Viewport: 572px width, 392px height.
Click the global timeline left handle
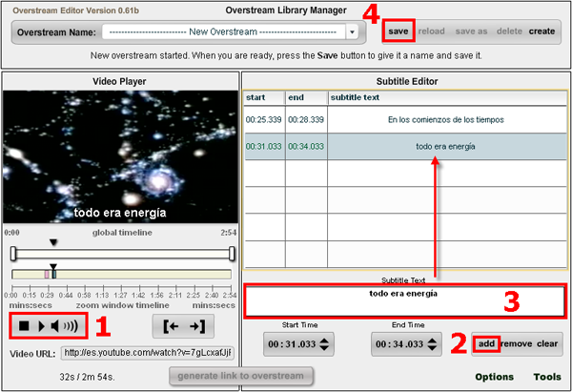point(13,253)
